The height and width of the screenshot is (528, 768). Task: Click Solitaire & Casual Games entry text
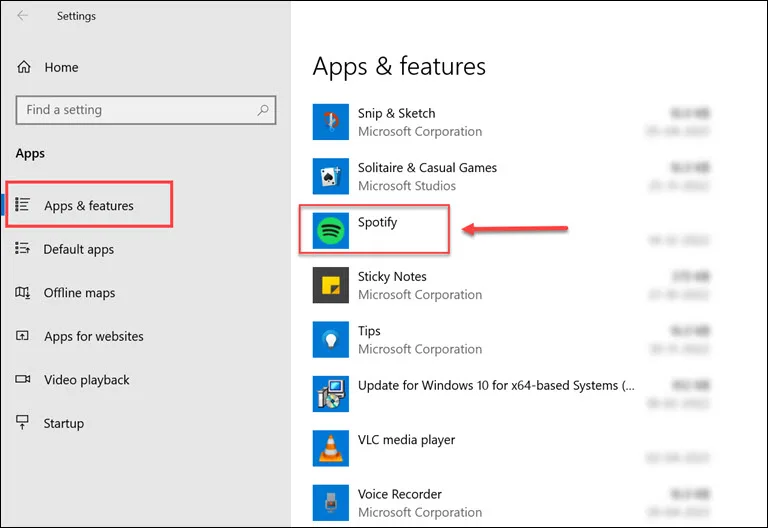(x=427, y=168)
